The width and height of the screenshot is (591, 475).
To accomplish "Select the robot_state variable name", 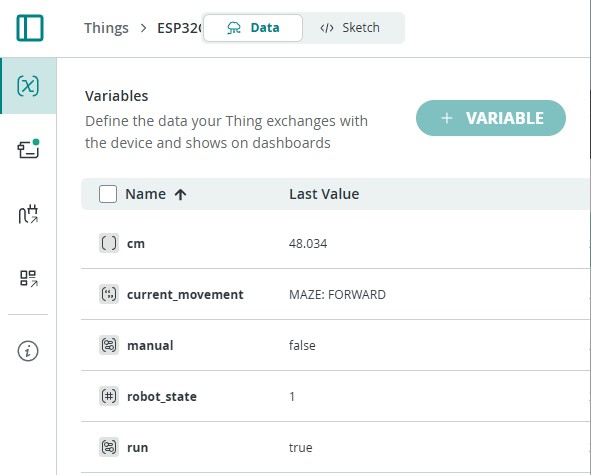I will click(162, 397).
